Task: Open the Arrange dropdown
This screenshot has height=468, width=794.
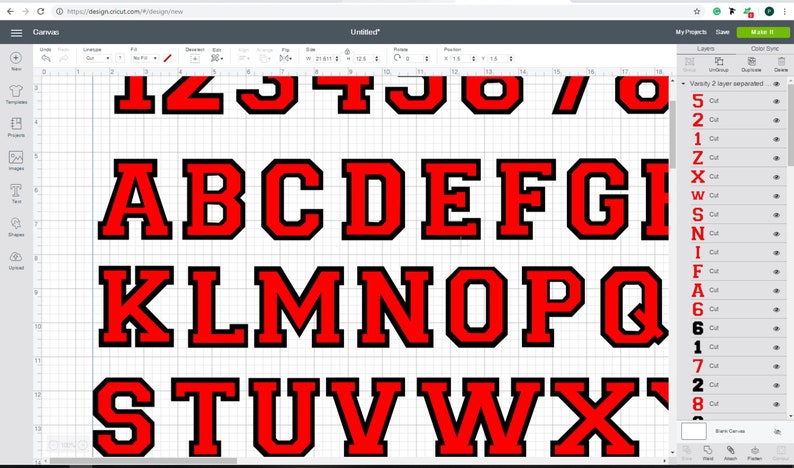Action: 264,59
